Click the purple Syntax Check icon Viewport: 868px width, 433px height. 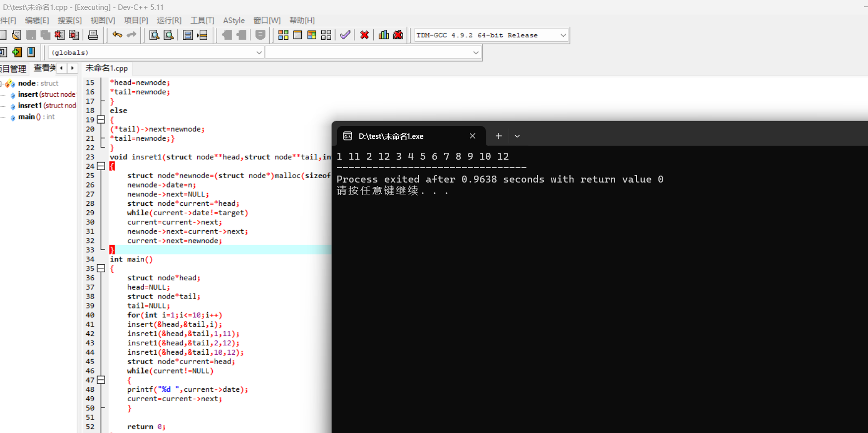(346, 35)
